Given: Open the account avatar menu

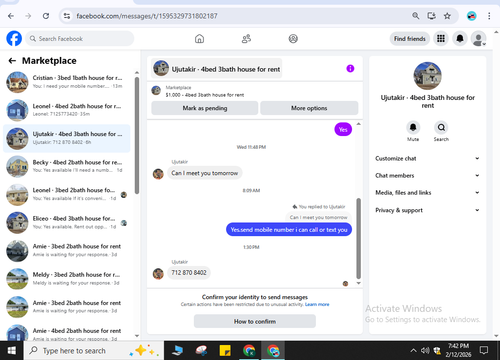Looking at the screenshot, I should click(478, 39).
